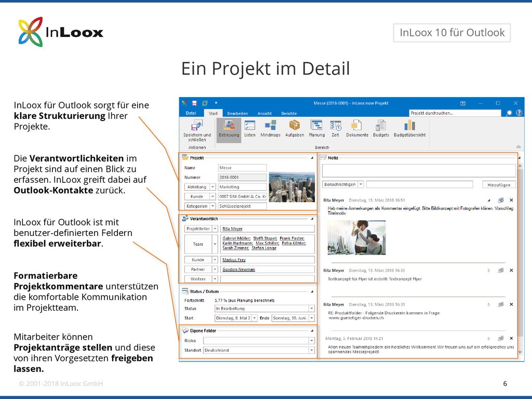
Task: Open the Rita Meyer contact link
Action: click(232, 229)
